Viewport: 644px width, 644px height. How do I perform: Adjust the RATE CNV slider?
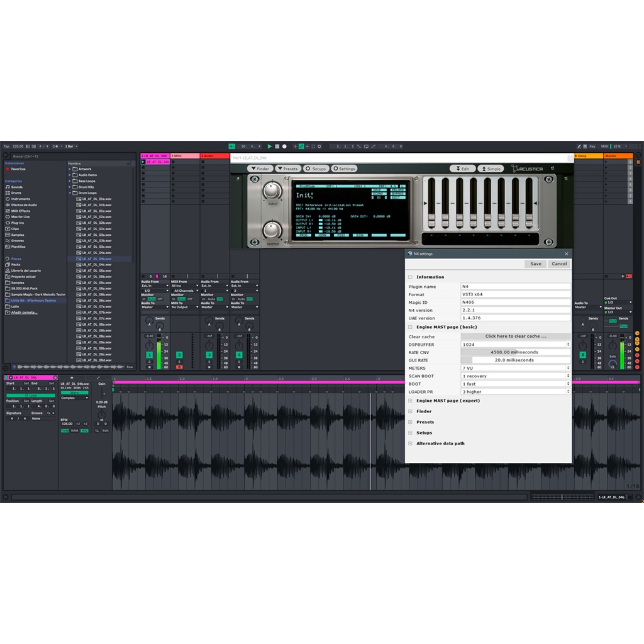(515, 352)
